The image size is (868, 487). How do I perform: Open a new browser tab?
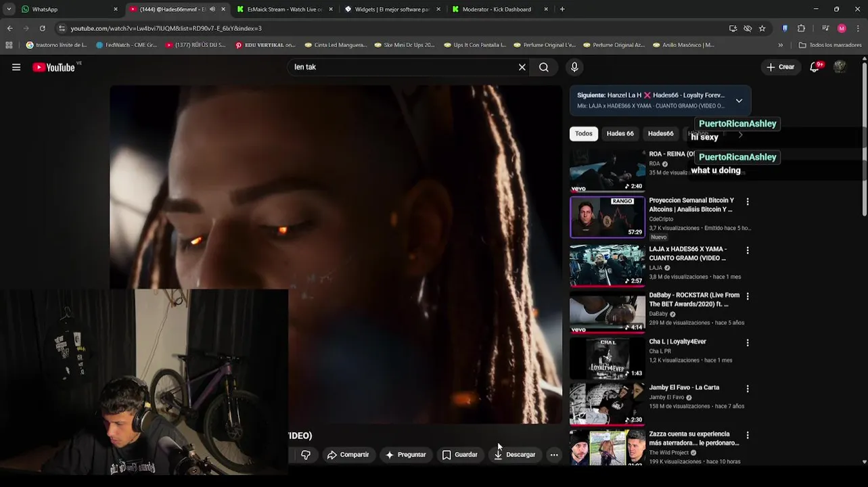point(562,9)
